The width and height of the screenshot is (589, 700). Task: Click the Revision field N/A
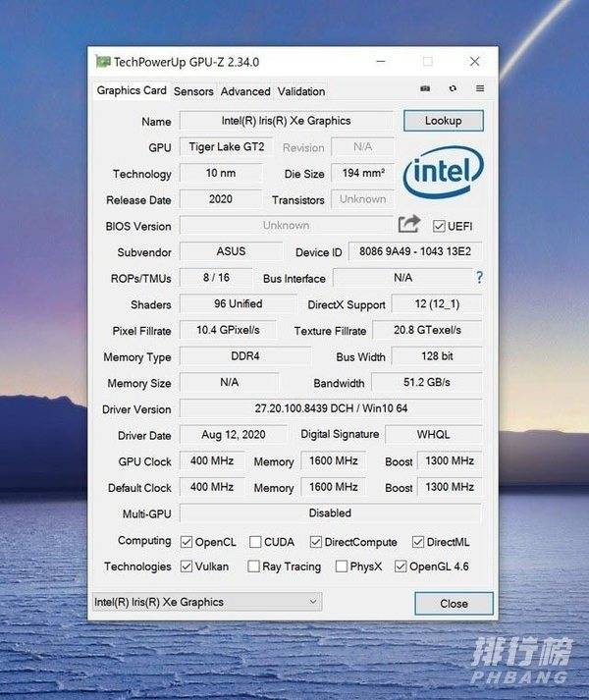(x=362, y=147)
